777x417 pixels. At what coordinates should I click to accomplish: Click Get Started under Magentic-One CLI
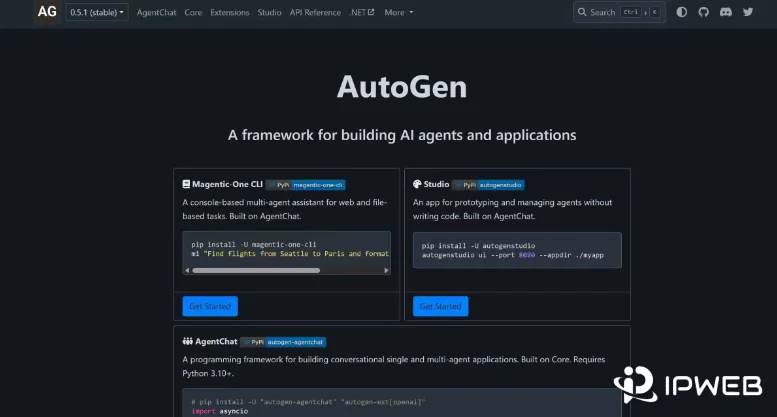[210, 306]
